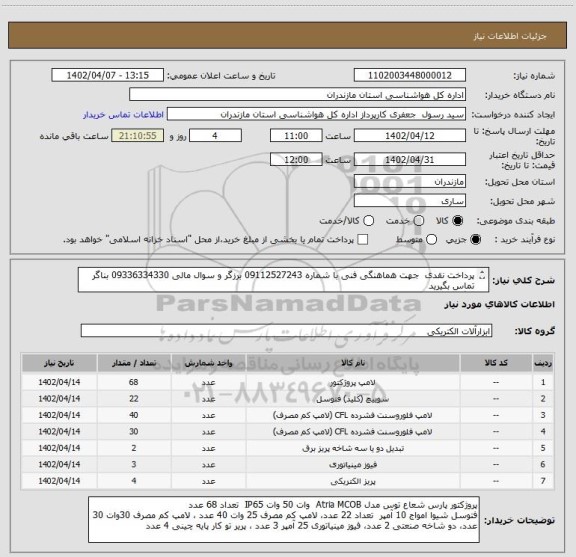Screen dimensions: 576x557
Task: Click the request creator field
Action: (x=316, y=114)
